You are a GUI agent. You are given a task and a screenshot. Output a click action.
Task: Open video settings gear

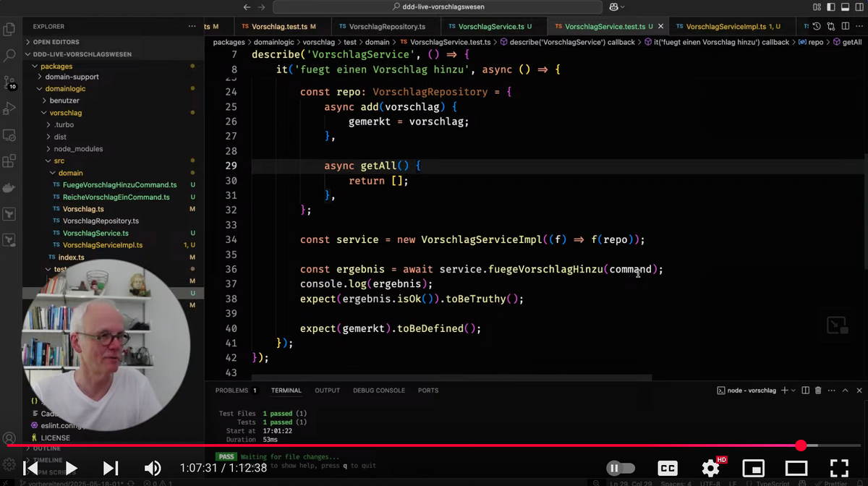pyautogui.click(x=711, y=468)
